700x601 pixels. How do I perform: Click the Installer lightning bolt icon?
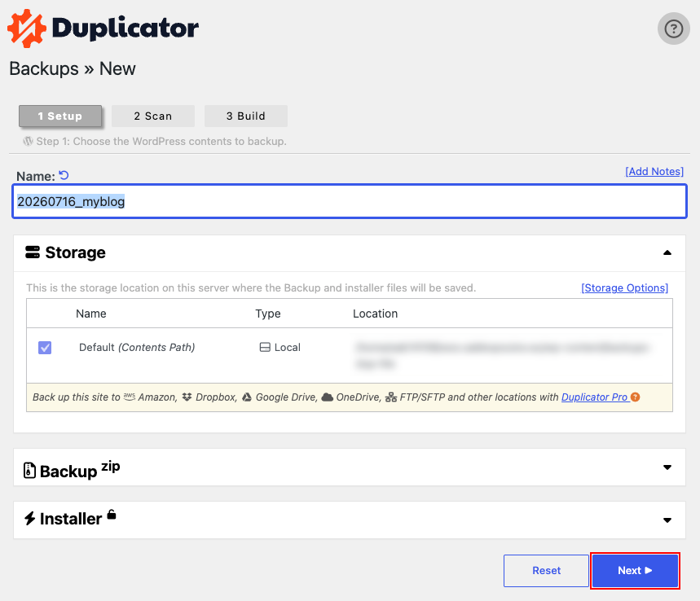[30, 519]
